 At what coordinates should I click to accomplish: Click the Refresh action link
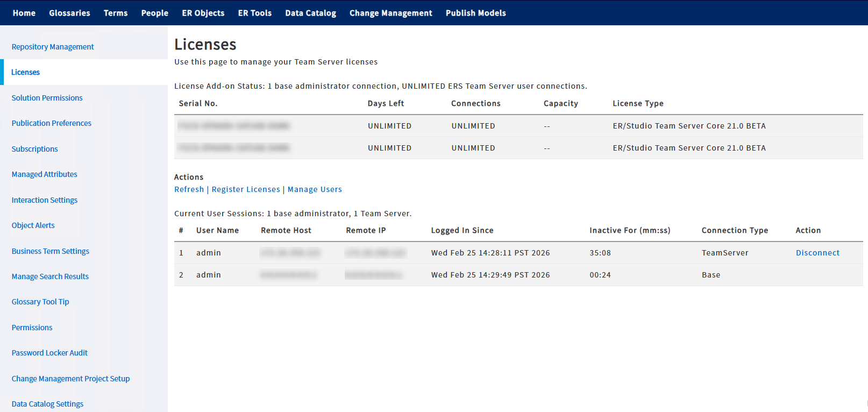(189, 189)
